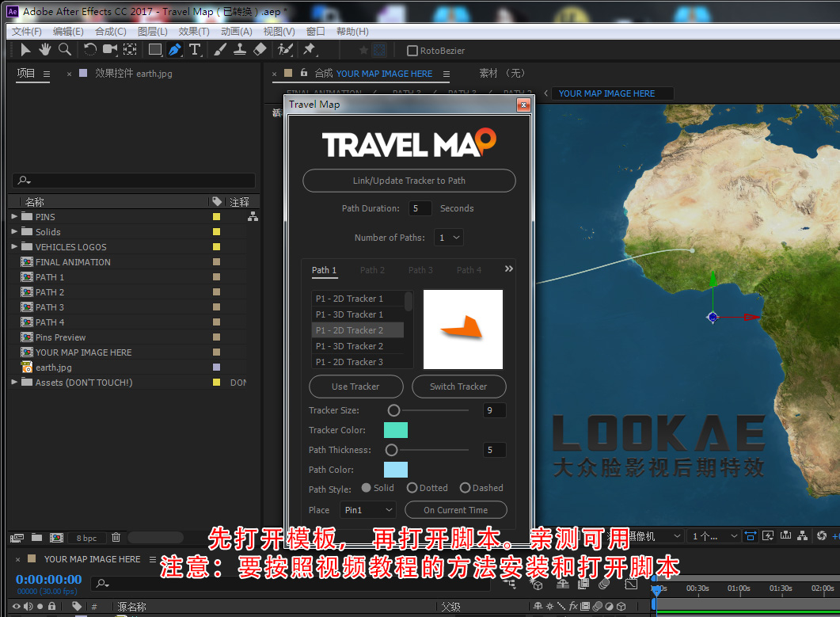This screenshot has width=840, height=617.
Task: Click the Link/Update Tracker to Path button
Action: pos(409,181)
